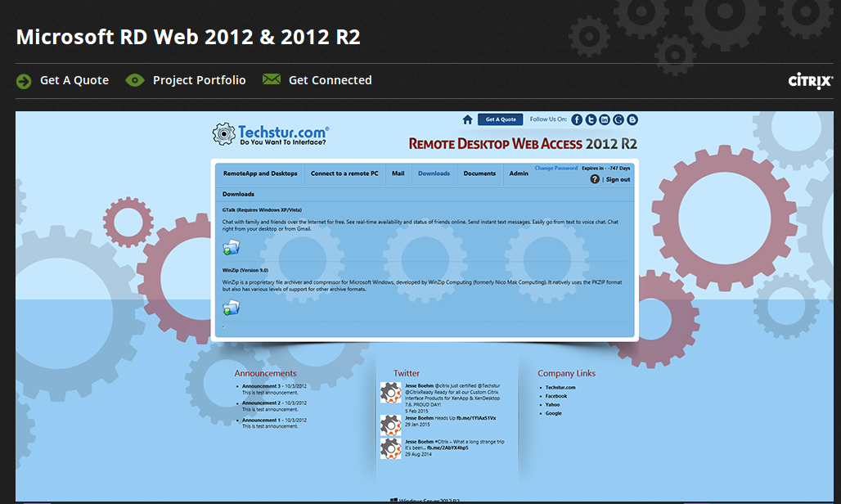The image size is (841, 504).
Task: Open the Mail tab
Action: (x=398, y=173)
